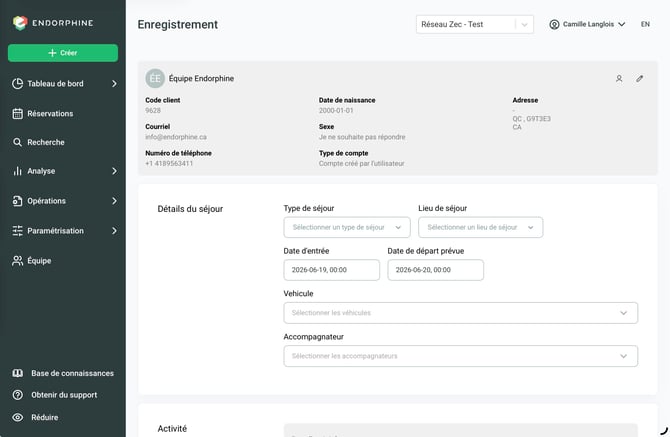Expand the Analyse menu item

click(63, 171)
